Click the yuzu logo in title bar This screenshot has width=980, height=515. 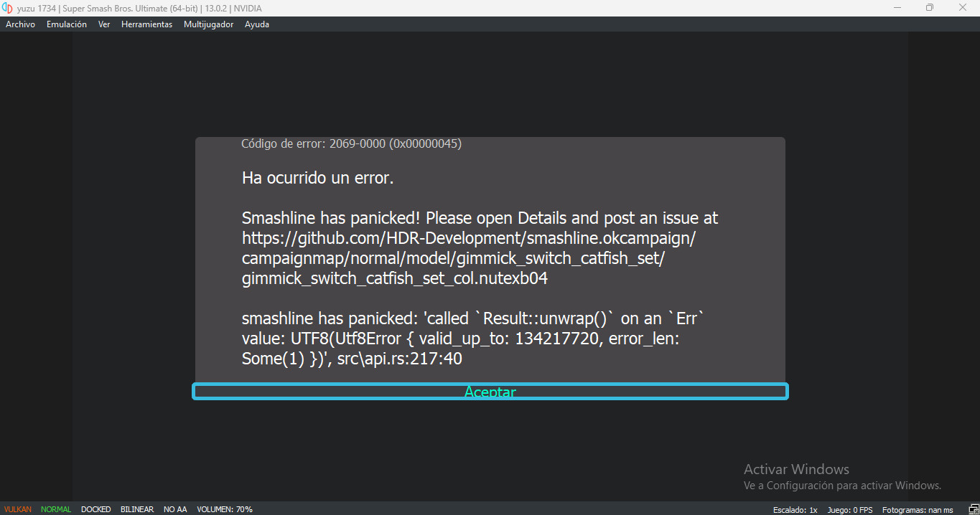coord(7,8)
